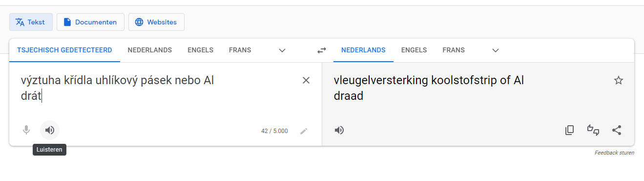Viewport: 644px width, 181px height.
Task: Rate this translation with thumbs icon
Action: pos(593,130)
